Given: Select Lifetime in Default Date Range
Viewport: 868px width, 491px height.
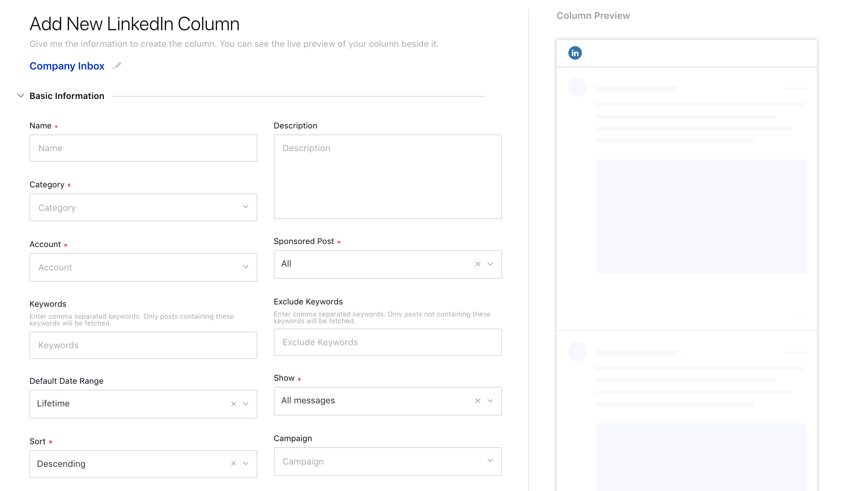Looking at the screenshot, I should pyautogui.click(x=143, y=403).
